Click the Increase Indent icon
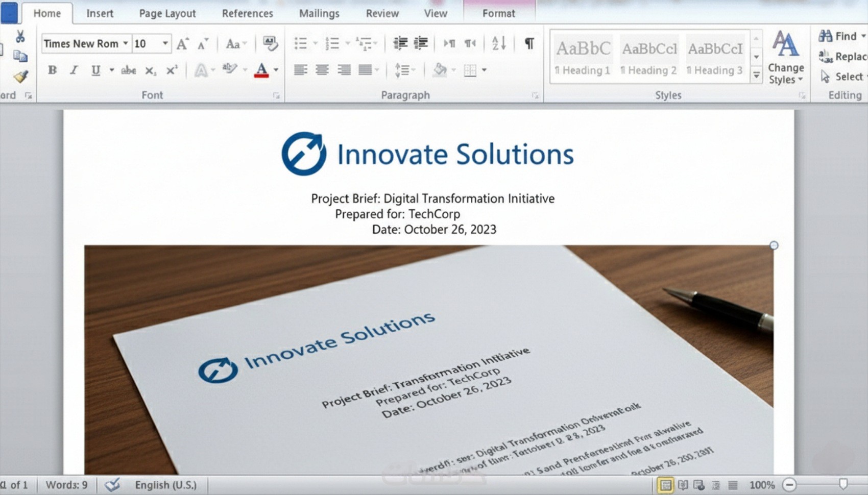 421,43
